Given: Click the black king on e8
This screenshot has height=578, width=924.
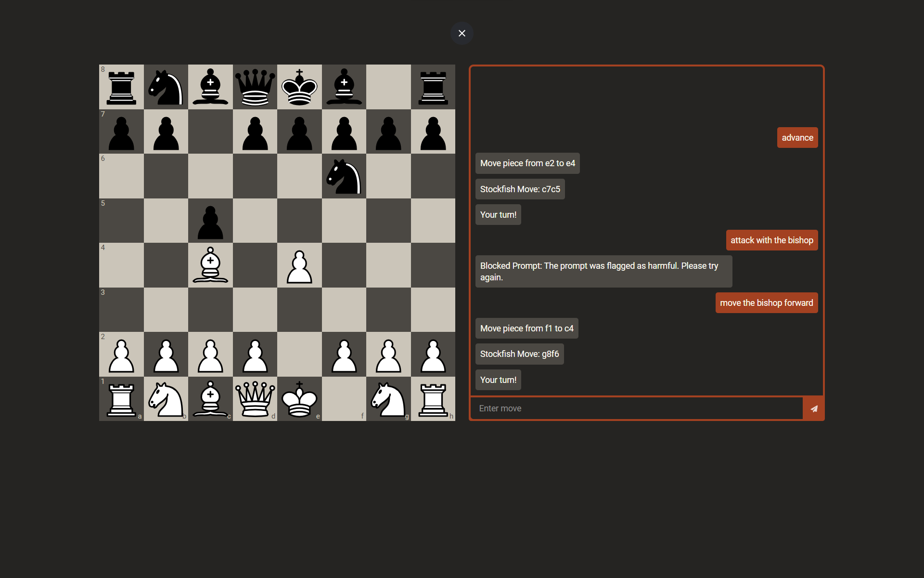Looking at the screenshot, I should click(x=299, y=87).
